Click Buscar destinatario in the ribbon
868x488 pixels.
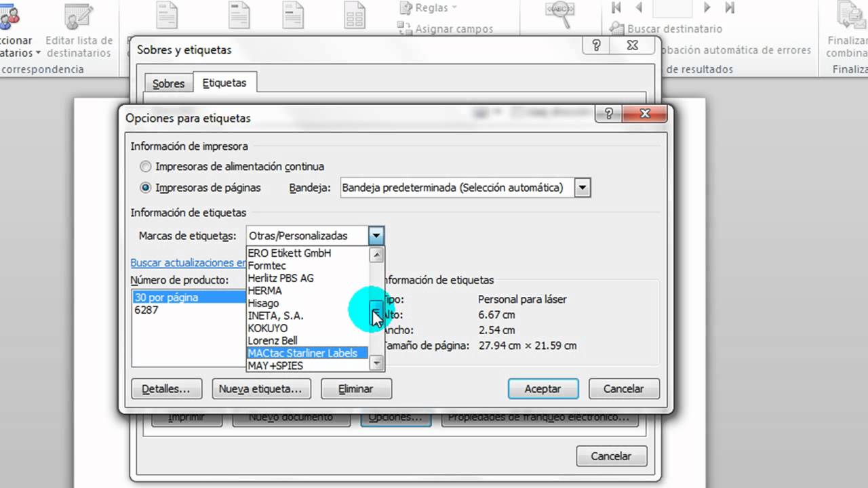666,28
